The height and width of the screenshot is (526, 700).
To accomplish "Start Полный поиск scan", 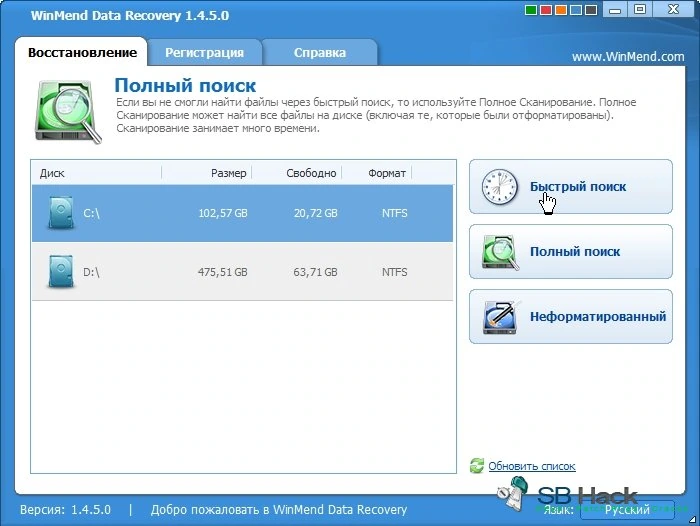I will coord(571,251).
